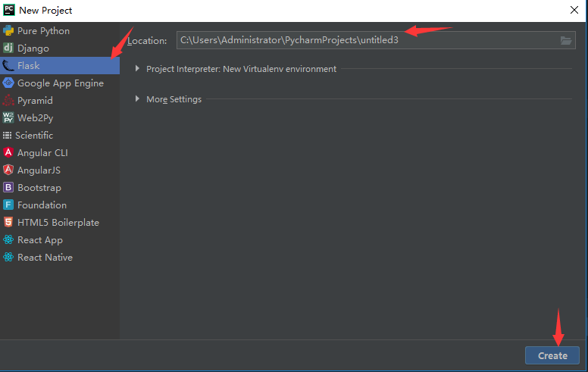This screenshot has width=588, height=372.
Task: Select the Pure Python project icon
Action: [x=8, y=31]
